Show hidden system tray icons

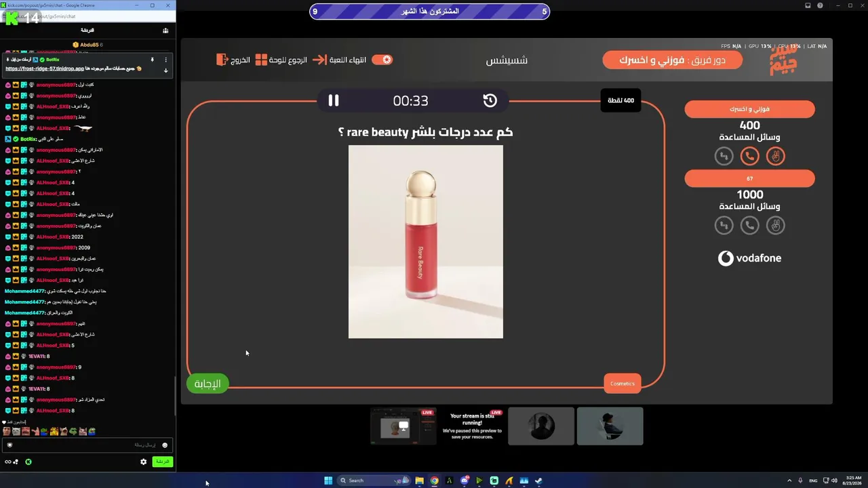[x=789, y=481]
